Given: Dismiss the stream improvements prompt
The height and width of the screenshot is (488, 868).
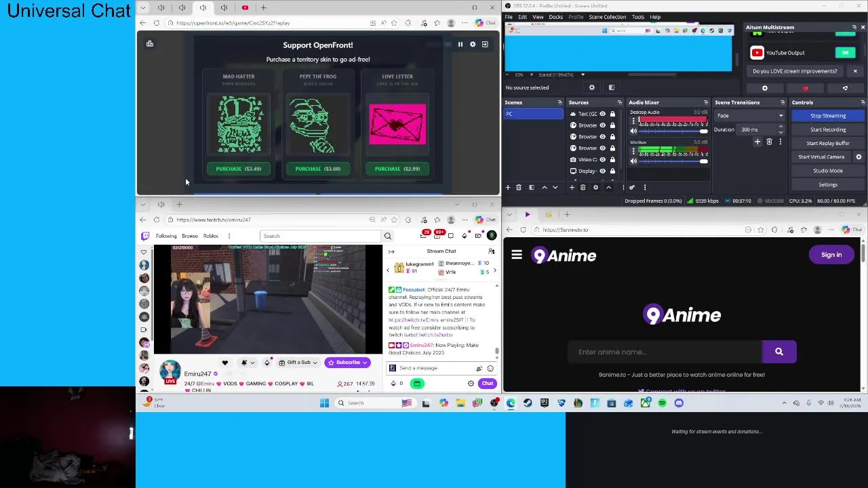Looking at the screenshot, I should 855,71.
